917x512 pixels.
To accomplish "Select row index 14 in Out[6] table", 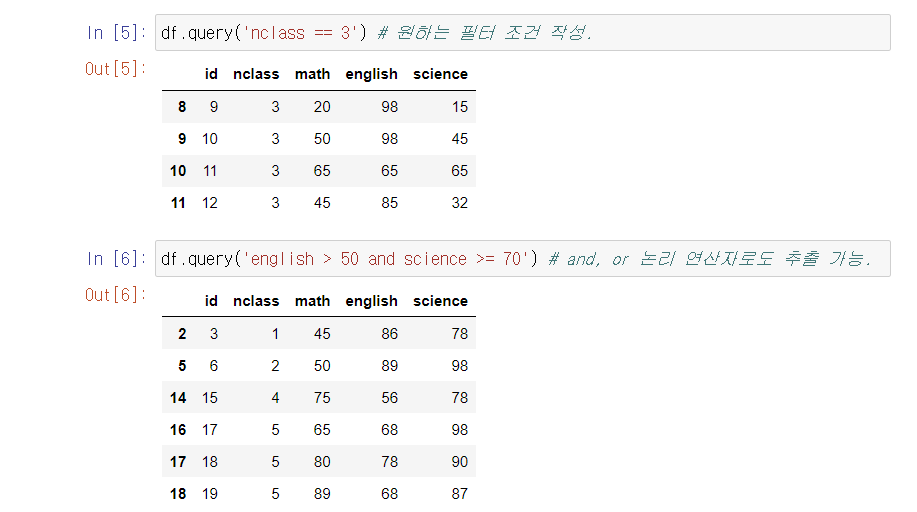I will (178, 398).
